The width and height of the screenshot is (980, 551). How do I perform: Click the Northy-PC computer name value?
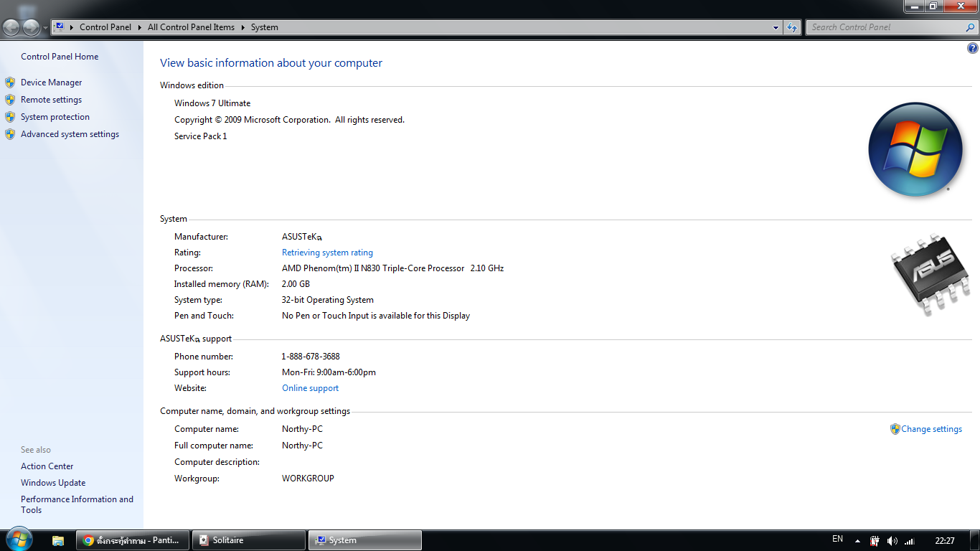tap(302, 429)
